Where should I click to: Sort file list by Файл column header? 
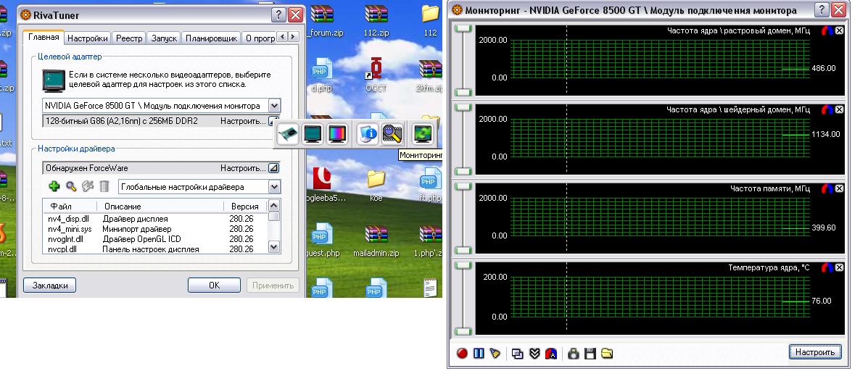pyautogui.click(x=70, y=207)
